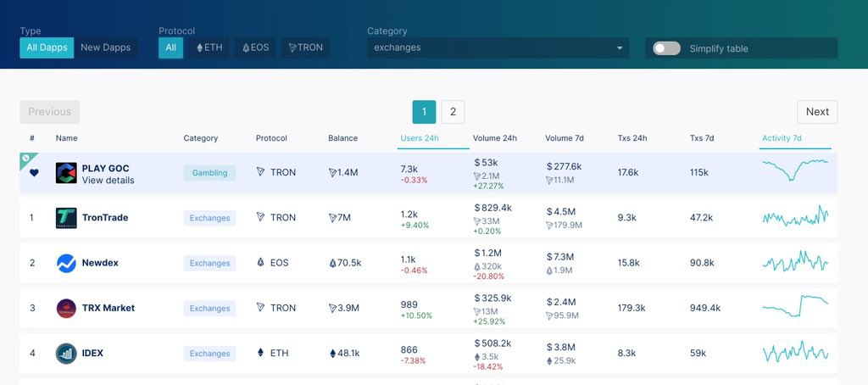Click the TRON protocol icon in TronTrade row

[261, 217]
